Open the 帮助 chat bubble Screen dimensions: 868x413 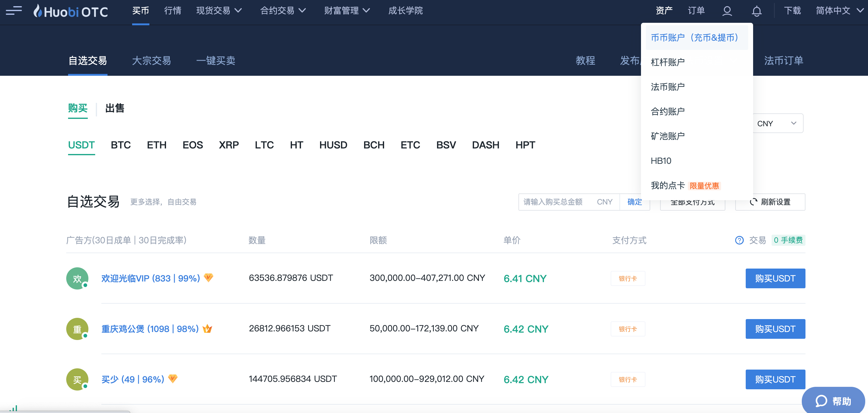point(833,401)
